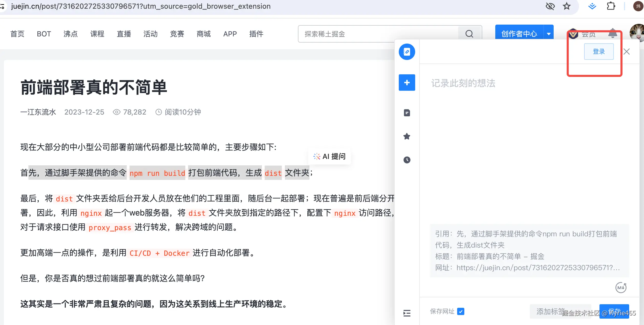Image resolution: width=644 pixels, height=325 pixels.
Task: Click the search magnifier icon
Action: [469, 34]
